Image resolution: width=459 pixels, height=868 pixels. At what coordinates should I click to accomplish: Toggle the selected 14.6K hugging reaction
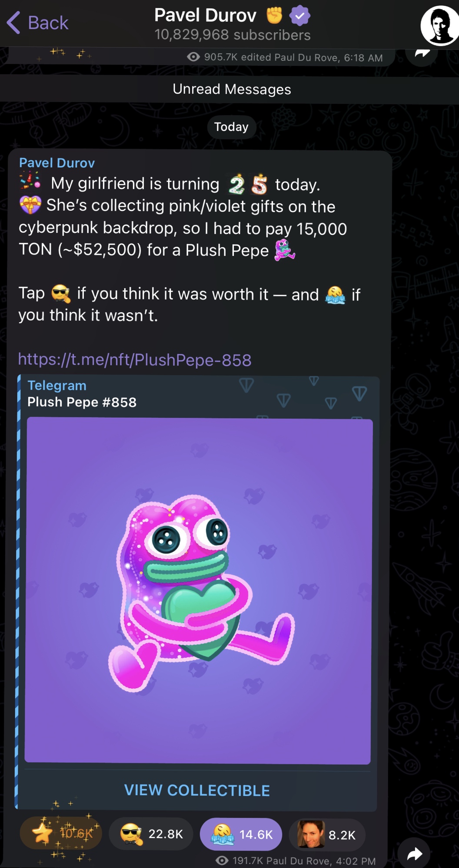point(241,834)
